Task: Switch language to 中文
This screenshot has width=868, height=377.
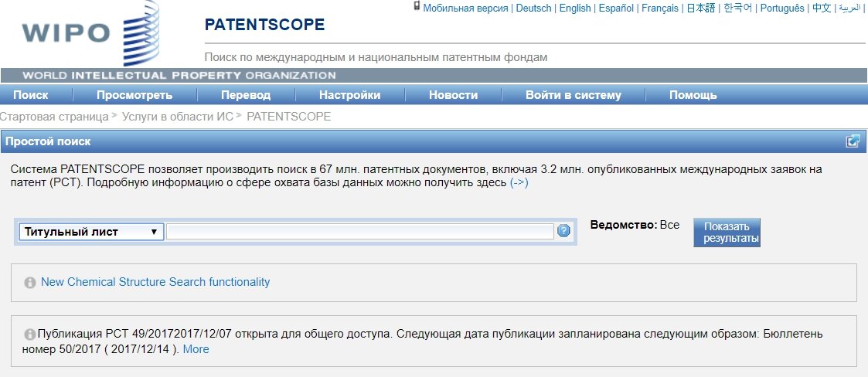Action: [822, 8]
